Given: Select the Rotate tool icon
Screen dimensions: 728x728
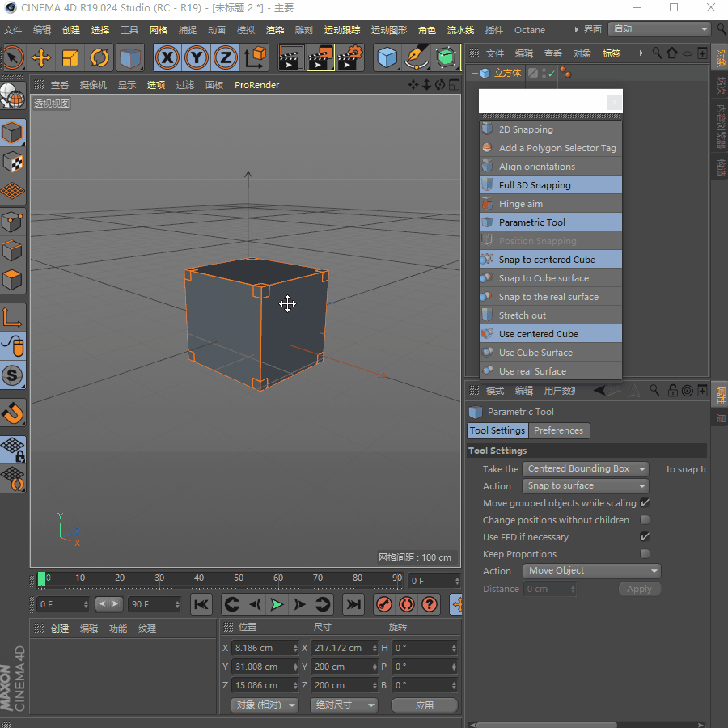Looking at the screenshot, I should click(99, 57).
